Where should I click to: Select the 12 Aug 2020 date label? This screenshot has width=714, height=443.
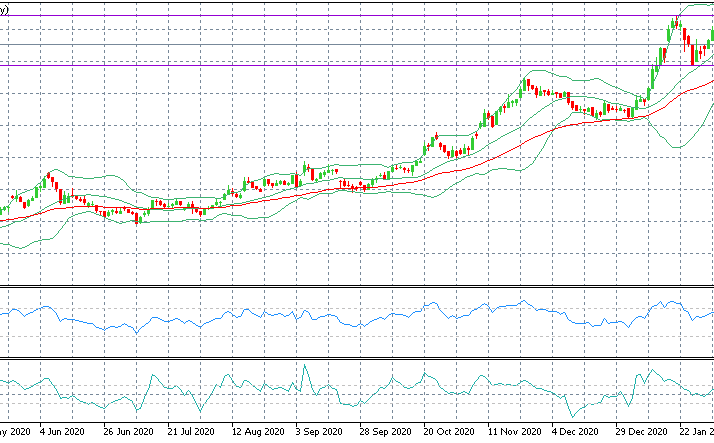258,431
